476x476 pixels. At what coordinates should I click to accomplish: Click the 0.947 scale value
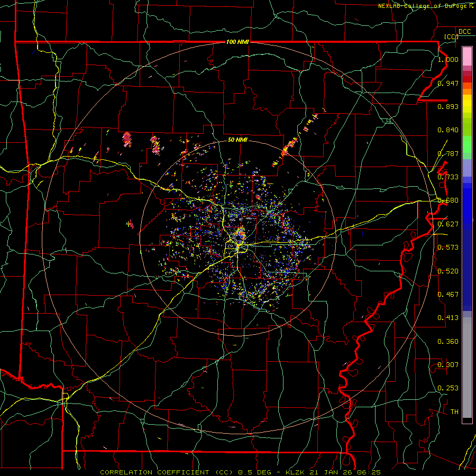(448, 83)
